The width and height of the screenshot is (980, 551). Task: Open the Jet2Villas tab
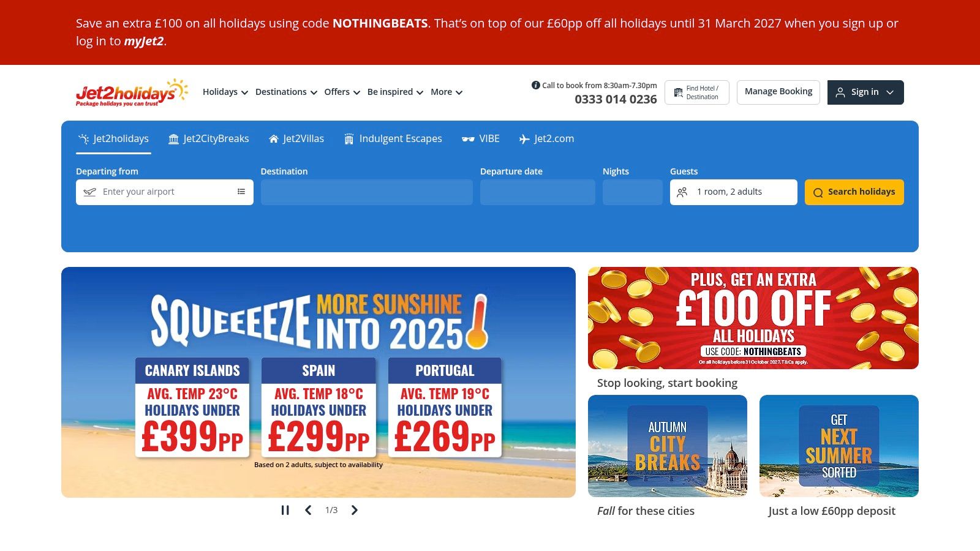(x=296, y=139)
